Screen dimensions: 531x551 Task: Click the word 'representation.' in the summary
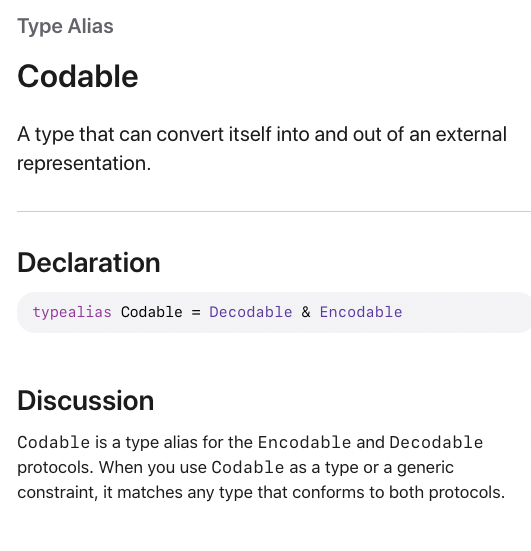(84, 163)
